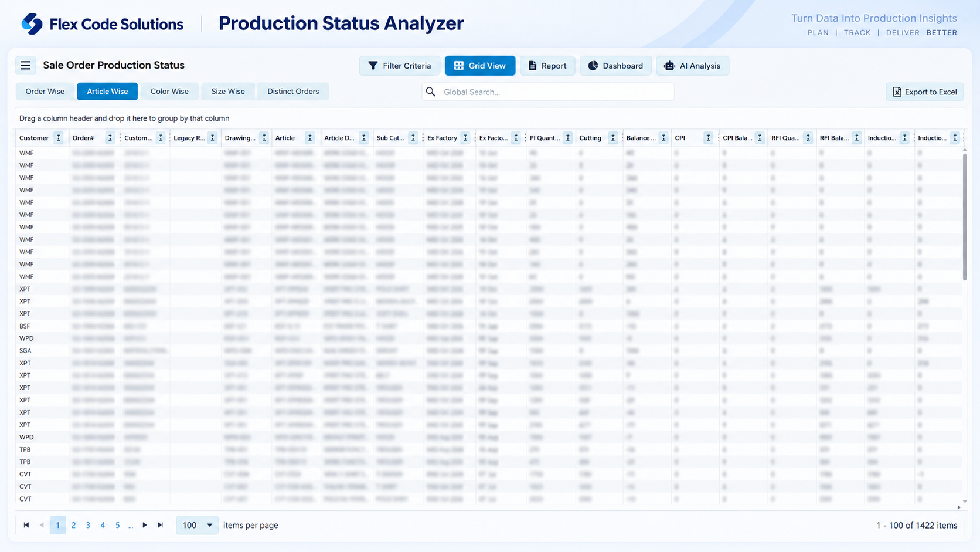Viewport: 980px width, 552px height.
Task: Click the search magnifier icon
Action: 431,92
